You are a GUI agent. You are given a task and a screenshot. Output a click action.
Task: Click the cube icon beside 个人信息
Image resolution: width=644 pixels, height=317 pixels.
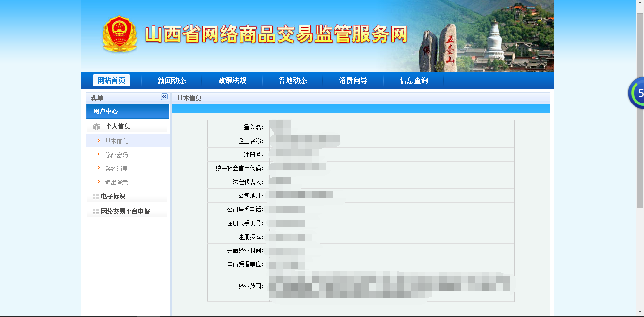(x=97, y=127)
